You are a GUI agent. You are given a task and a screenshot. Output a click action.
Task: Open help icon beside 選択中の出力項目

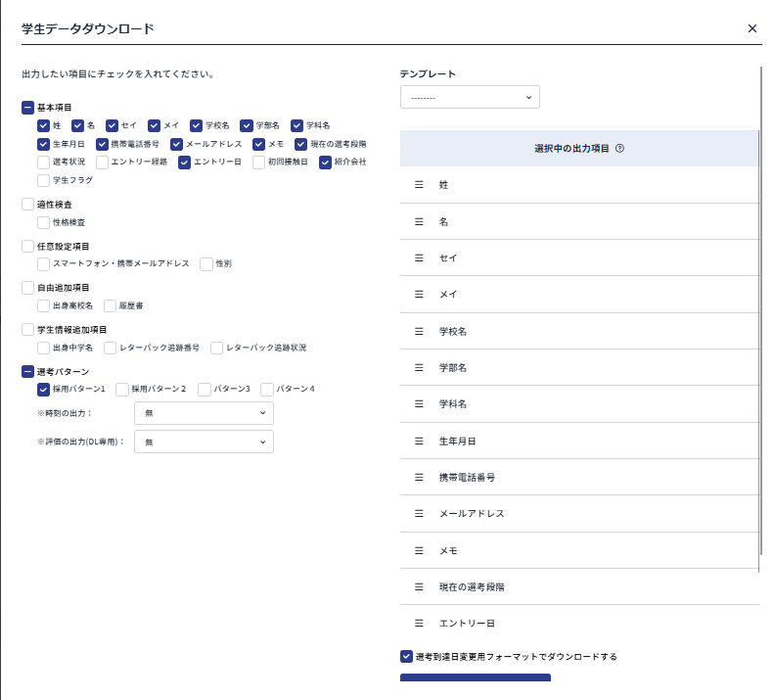619,148
